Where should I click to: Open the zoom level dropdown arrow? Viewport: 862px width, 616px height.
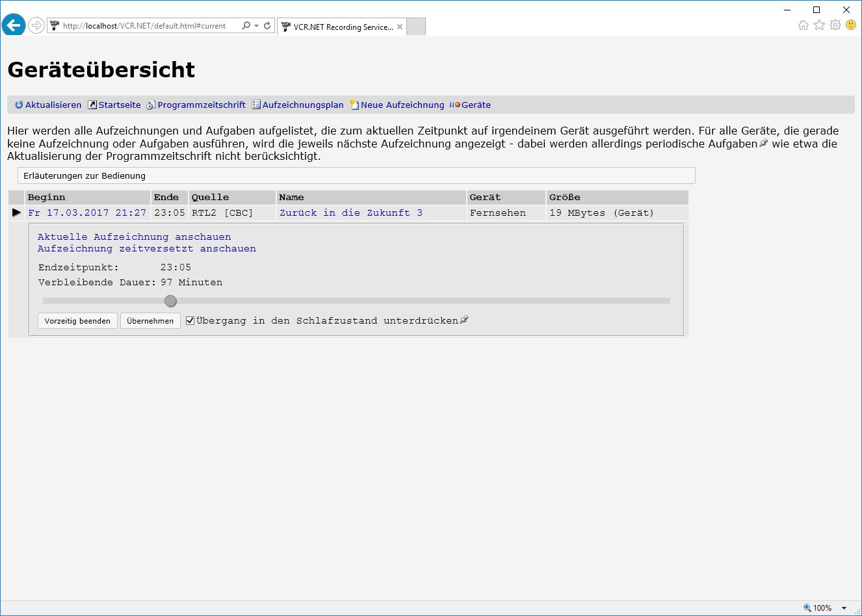[x=844, y=608]
